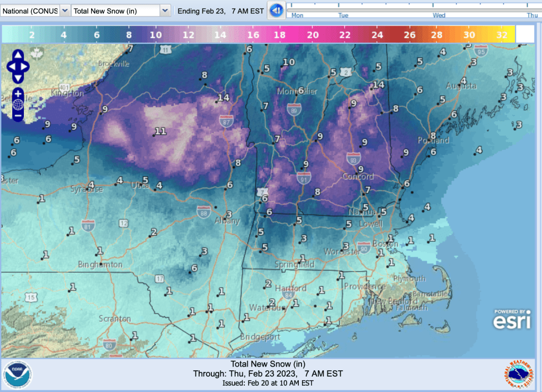Image resolution: width=542 pixels, height=392 pixels.
Task: Click the Tue tick mark on the timeline
Action: point(342,14)
